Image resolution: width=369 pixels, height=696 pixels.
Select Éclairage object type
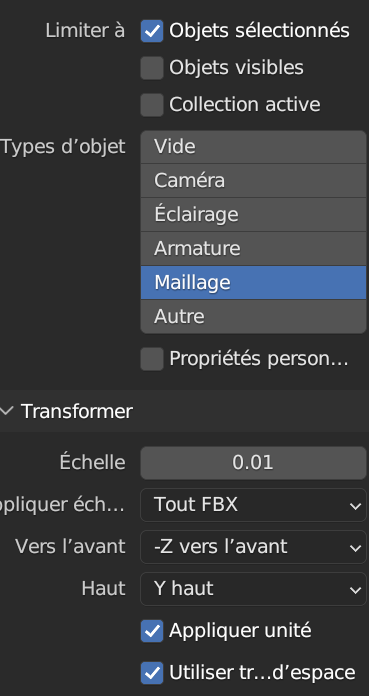[254, 214]
